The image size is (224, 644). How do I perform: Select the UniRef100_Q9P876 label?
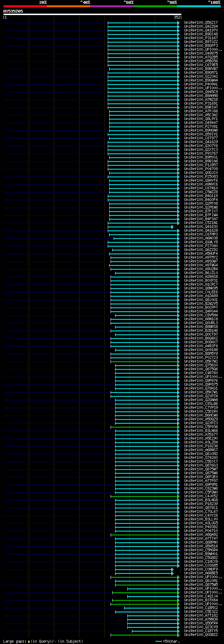point(201,380)
